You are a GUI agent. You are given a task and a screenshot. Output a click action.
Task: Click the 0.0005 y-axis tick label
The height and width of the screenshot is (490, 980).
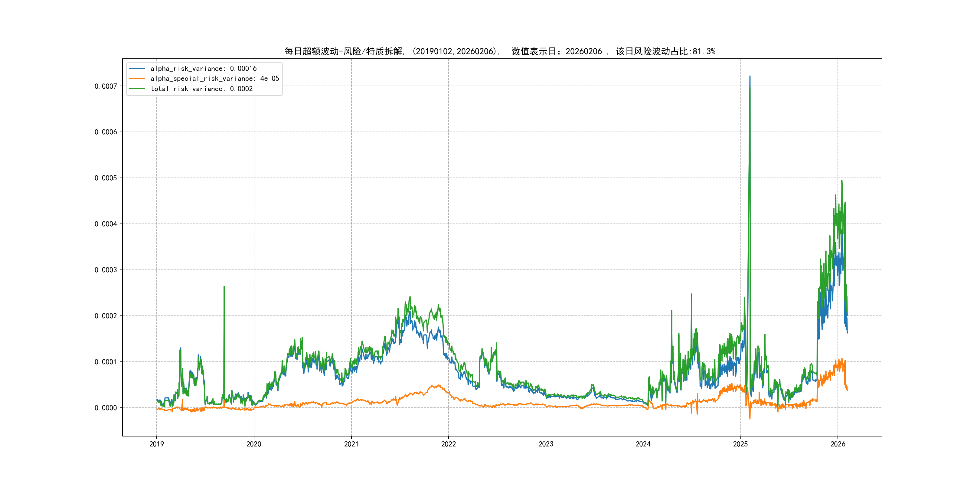click(106, 178)
